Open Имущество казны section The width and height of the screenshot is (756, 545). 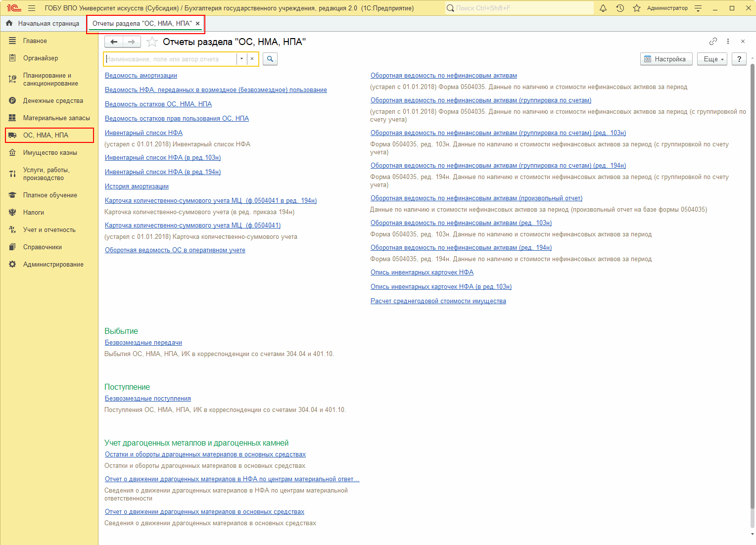pyautogui.click(x=50, y=152)
